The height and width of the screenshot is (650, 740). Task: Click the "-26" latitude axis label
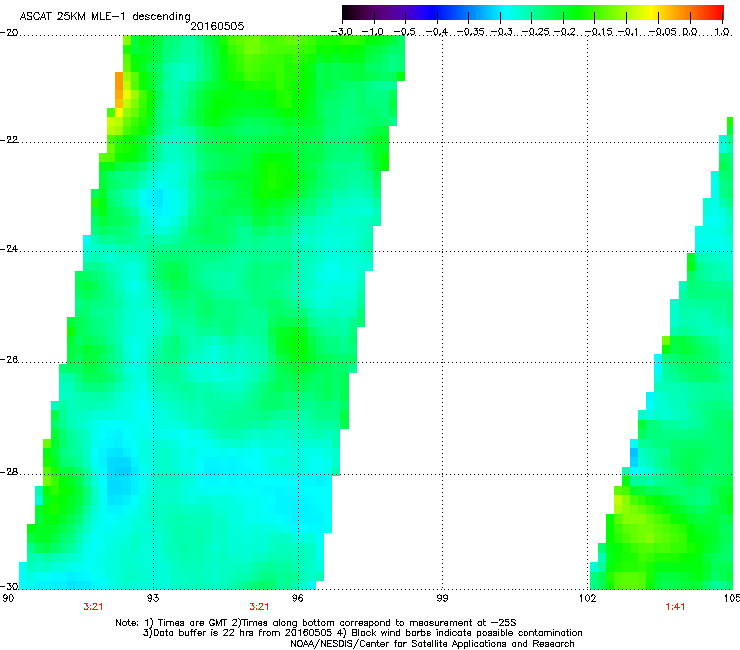[x=9, y=360]
